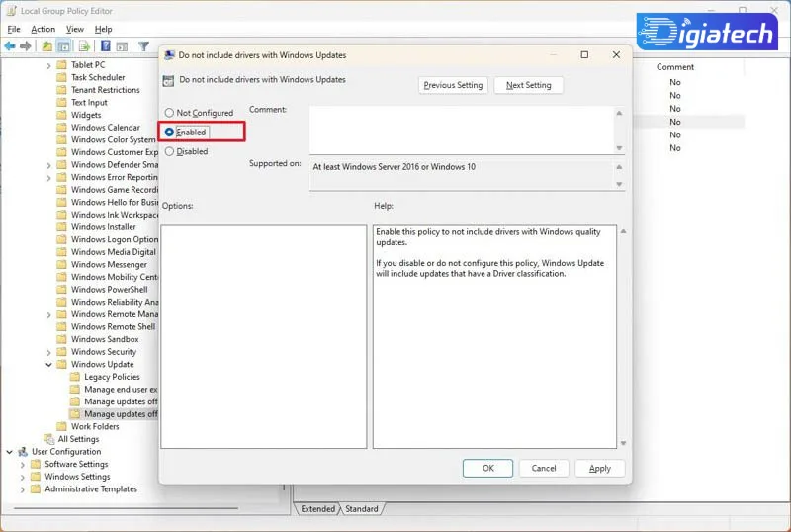Screen dimensions: 791x532
Task: Click inside the Comment text box
Action: click(x=462, y=130)
